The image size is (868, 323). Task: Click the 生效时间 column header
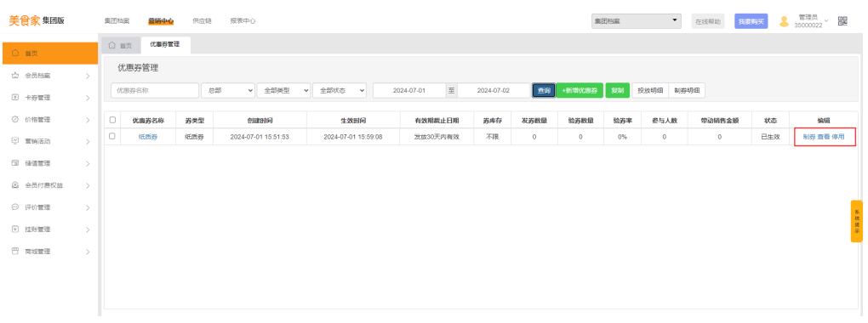353,120
